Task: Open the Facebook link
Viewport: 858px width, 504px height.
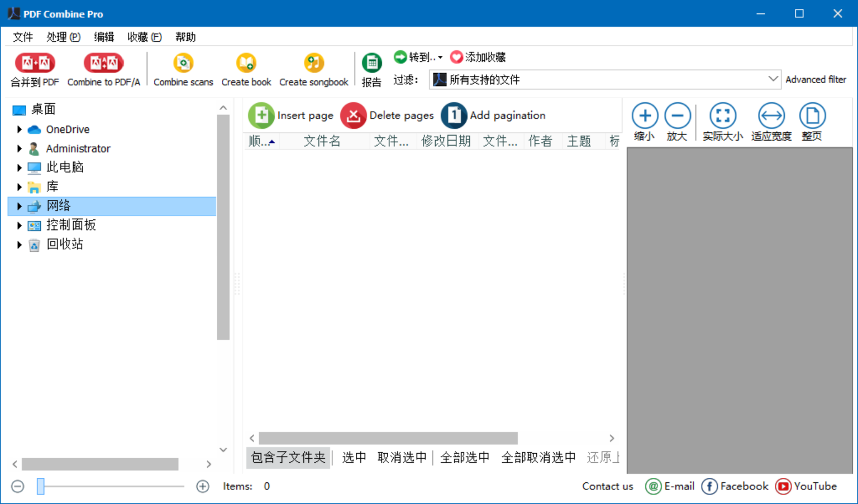Action: tap(735, 487)
